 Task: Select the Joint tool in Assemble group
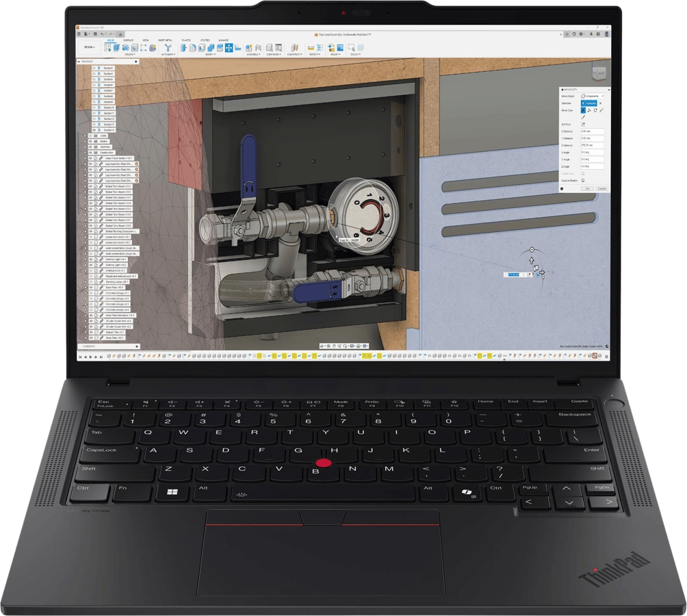(259, 47)
